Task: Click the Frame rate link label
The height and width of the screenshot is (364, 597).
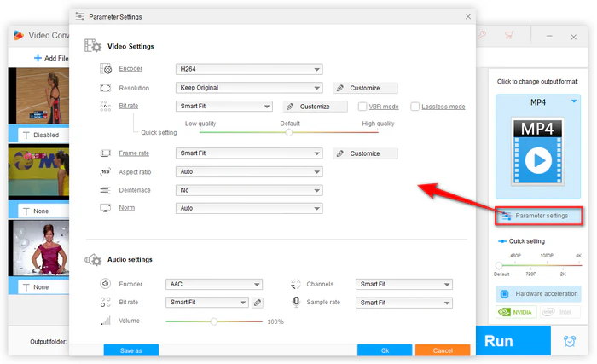Action: [134, 153]
